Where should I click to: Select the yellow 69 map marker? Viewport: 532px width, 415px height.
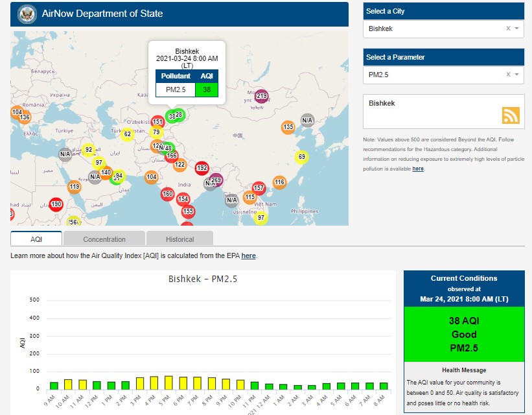point(301,157)
